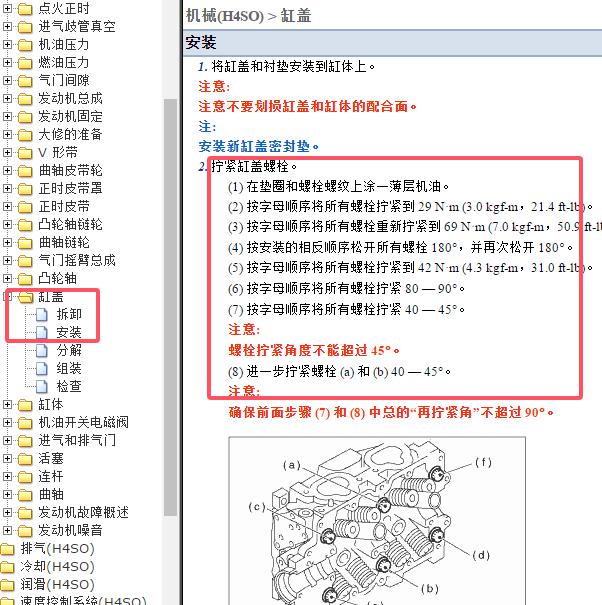Click the 润滑(H4SO) folder icon
Image resolution: width=602 pixels, height=605 pixels.
[x=7, y=585]
